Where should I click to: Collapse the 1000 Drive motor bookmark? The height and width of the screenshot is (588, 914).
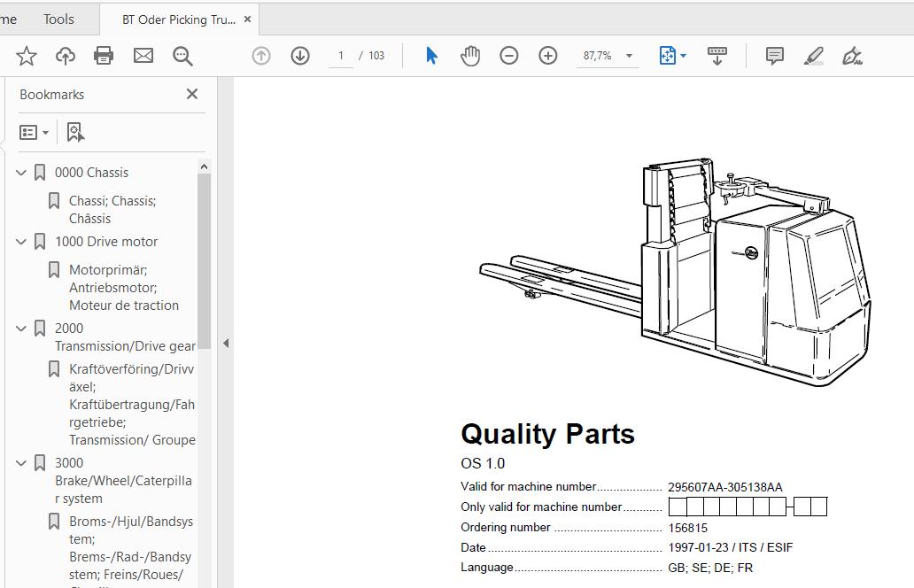click(21, 242)
